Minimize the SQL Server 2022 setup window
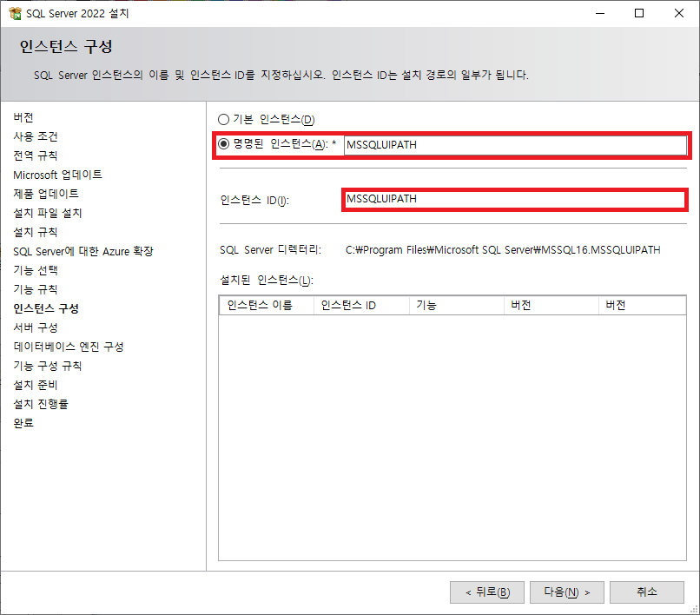 600,13
